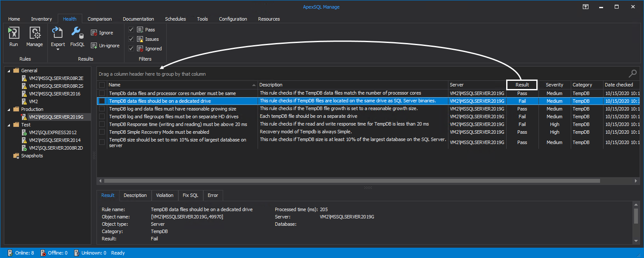Click 'Fail' result of 'separate HD drives' rule

(522, 117)
